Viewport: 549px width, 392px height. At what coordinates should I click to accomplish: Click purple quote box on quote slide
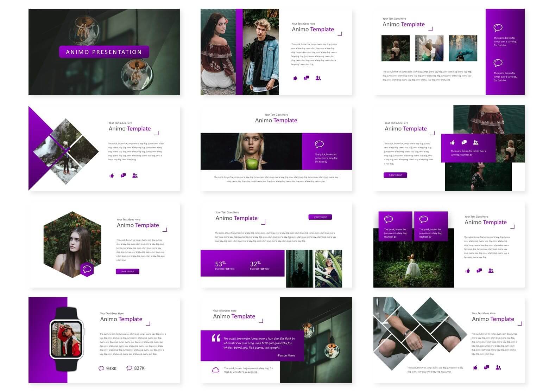(252, 346)
